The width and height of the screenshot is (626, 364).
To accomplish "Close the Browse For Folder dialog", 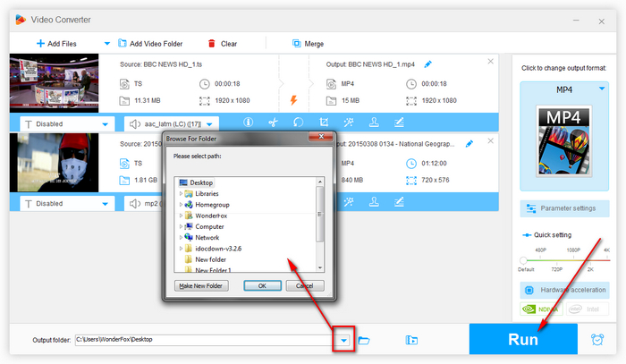I will (x=321, y=137).
